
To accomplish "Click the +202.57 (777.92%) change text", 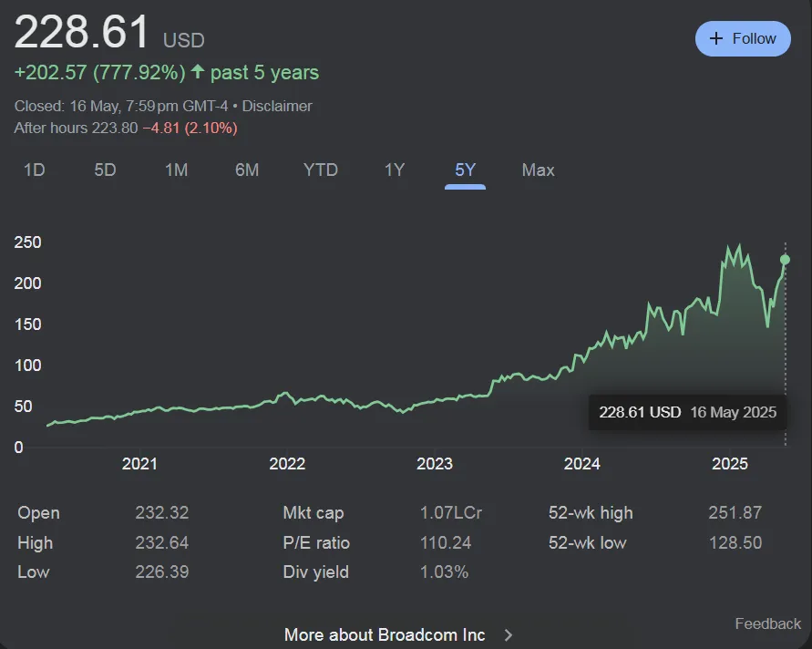I will (99, 73).
